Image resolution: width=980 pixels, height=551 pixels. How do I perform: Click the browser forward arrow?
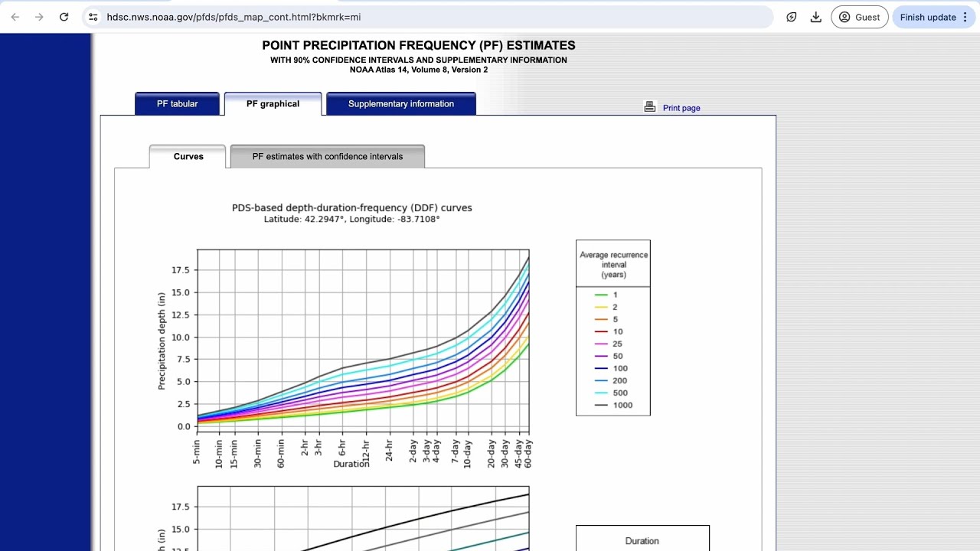tap(39, 17)
